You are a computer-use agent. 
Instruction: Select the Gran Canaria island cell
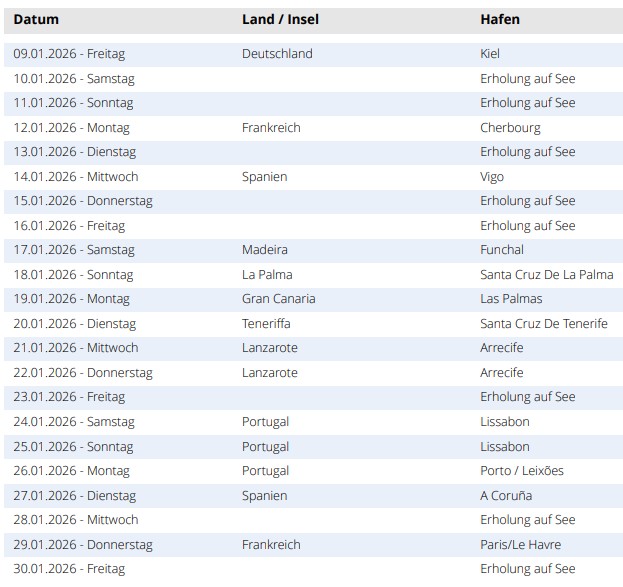(278, 299)
